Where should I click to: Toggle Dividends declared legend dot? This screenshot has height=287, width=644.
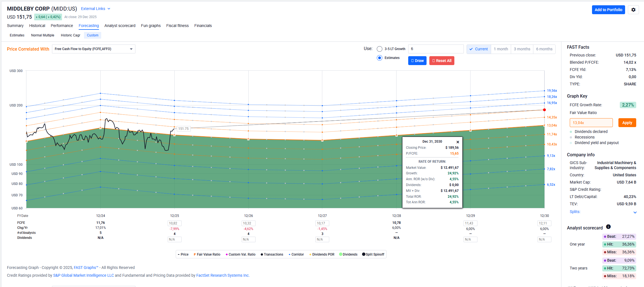pos(571,132)
